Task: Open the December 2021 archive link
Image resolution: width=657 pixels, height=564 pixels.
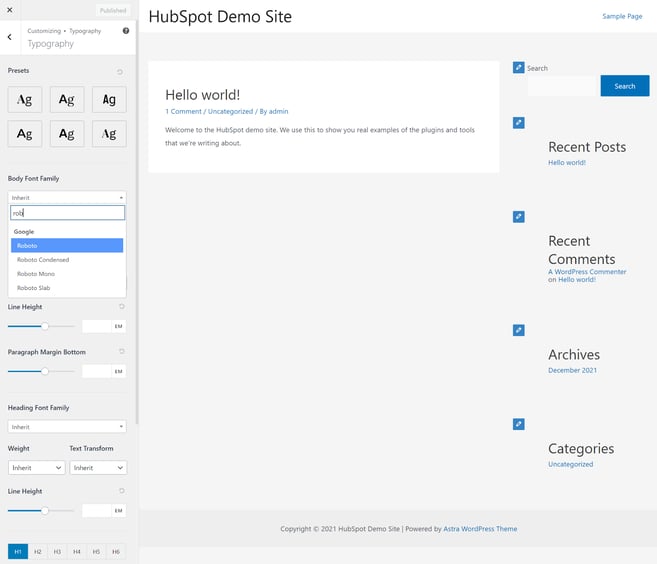Action: [x=572, y=370]
